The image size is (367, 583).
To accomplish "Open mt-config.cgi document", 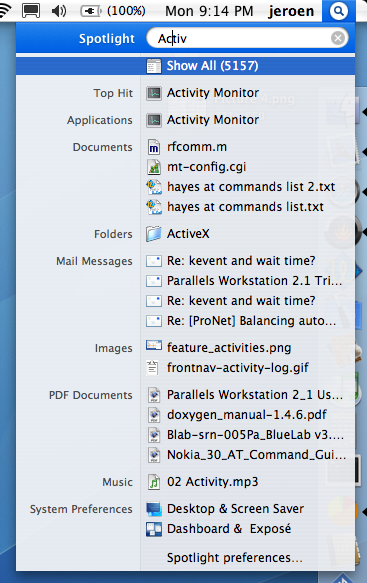I will 206,167.
